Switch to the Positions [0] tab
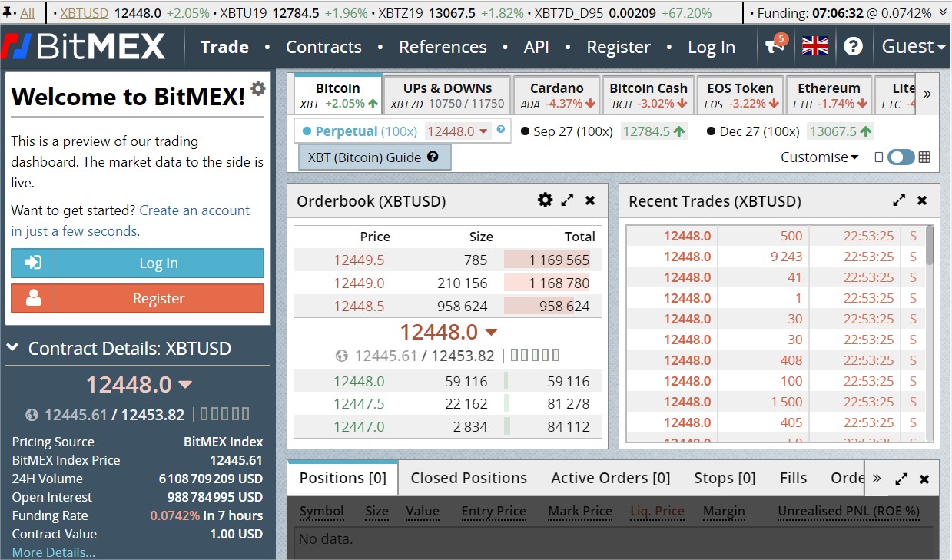The height and width of the screenshot is (560, 952). [x=343, y=478]
